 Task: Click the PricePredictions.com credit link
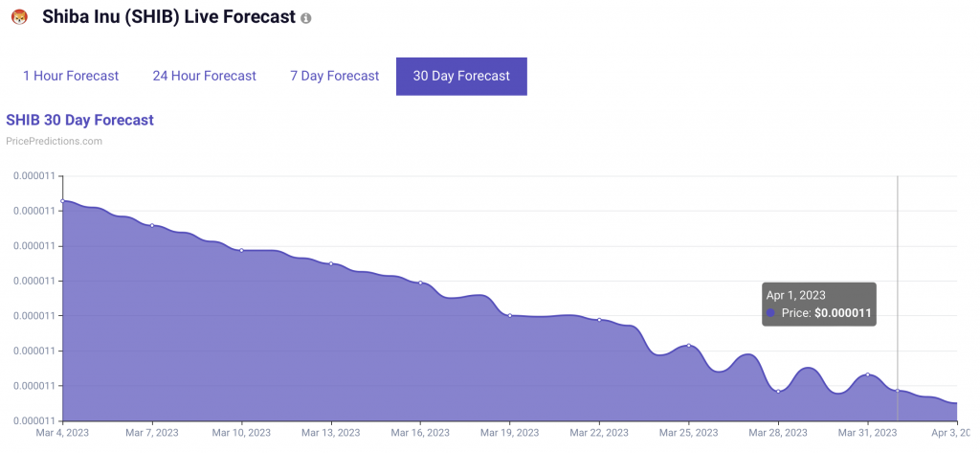pyautogui.click(x=54, y=142)
